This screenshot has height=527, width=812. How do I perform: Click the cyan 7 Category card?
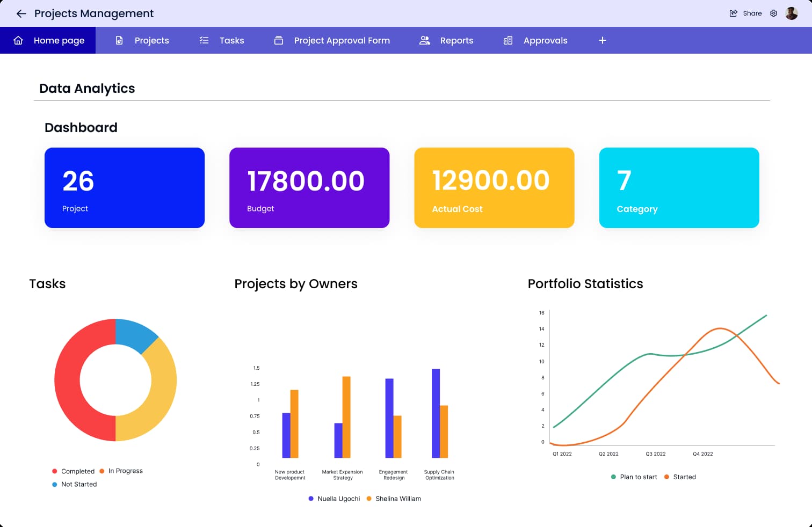coord(679,188)
